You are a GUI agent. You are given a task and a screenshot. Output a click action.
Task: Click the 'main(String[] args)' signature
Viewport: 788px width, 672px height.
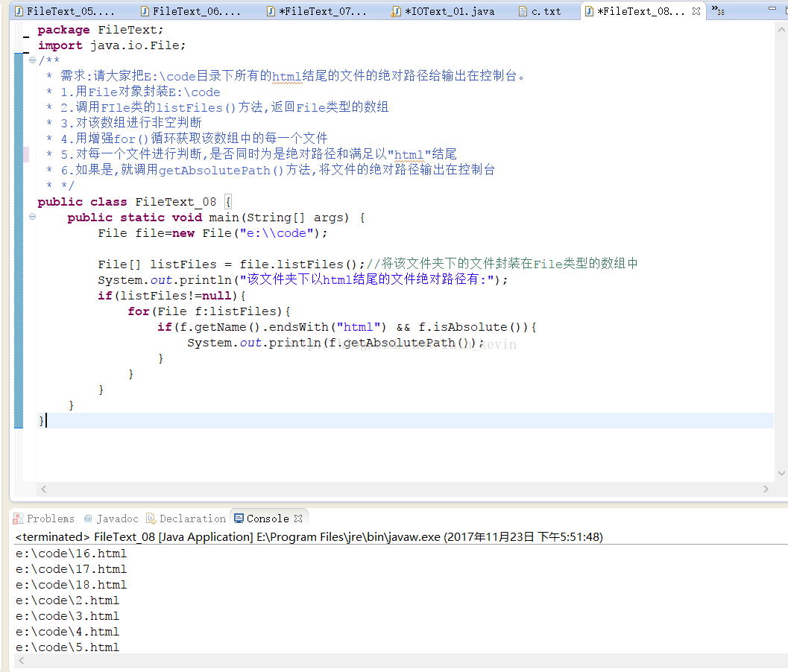click(x=279, y=218)
